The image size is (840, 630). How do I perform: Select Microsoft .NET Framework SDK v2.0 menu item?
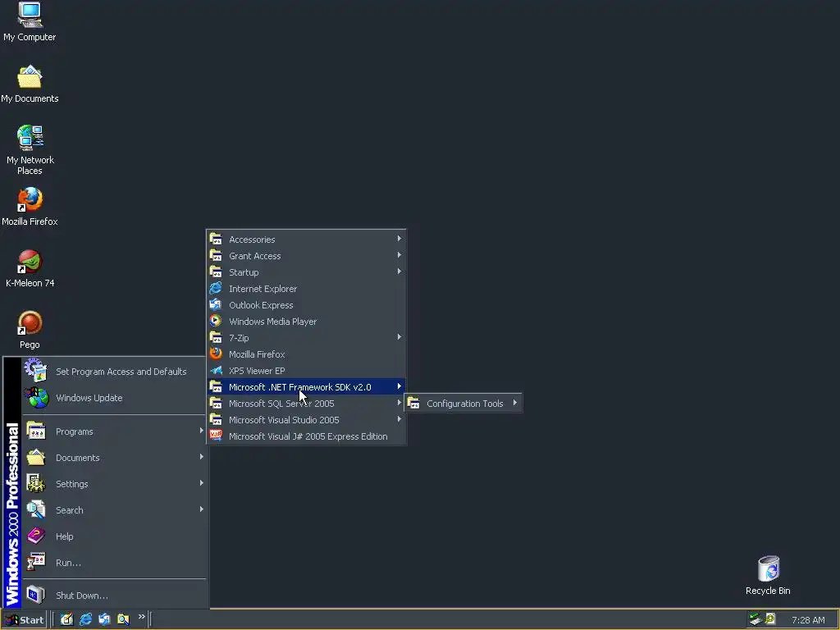point(306,387)
